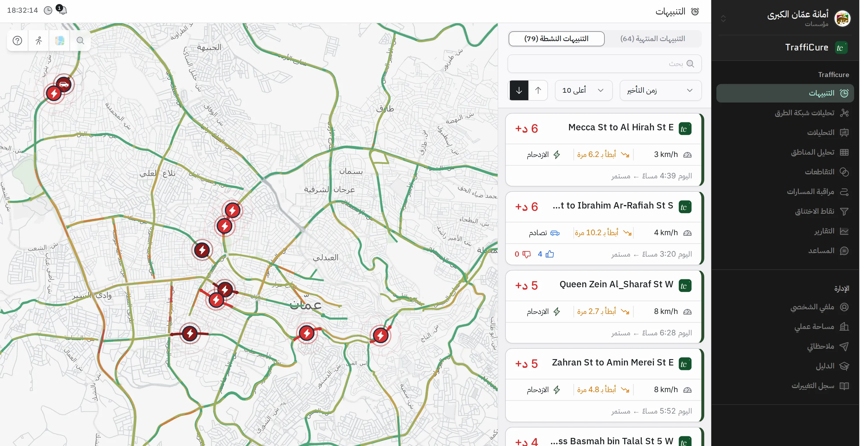Sort alerts ascending with up arrow
Viewport: 868px width, 446px height.
[x=538, y=90]
